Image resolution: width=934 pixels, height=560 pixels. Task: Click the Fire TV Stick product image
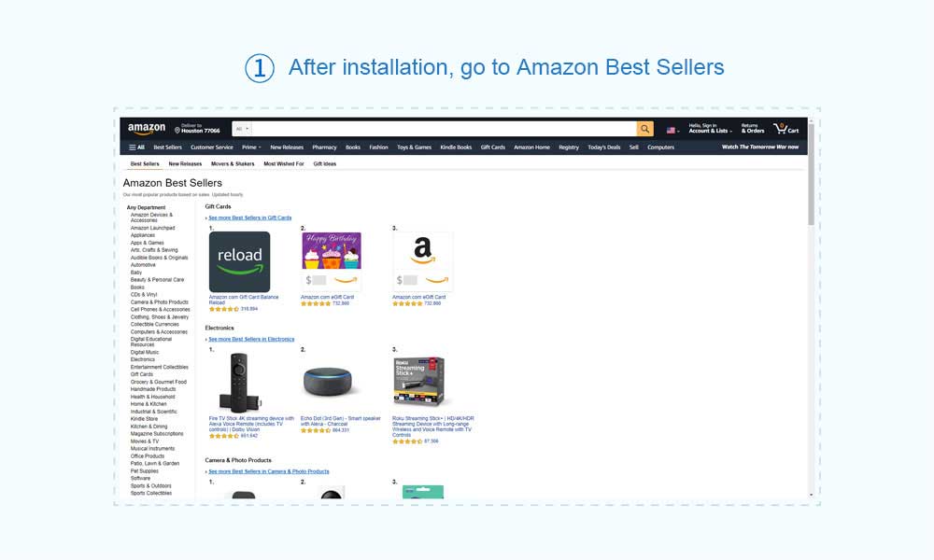tap(239, 383)
